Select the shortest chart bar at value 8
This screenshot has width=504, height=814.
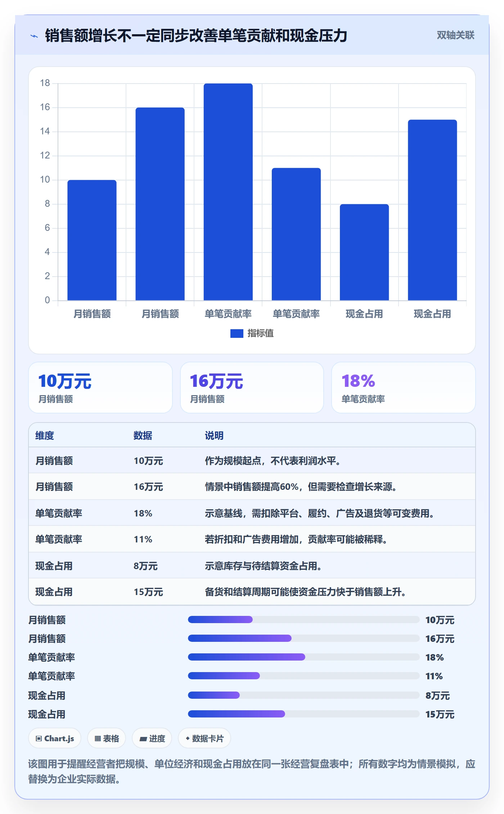(x=364, y=252)
